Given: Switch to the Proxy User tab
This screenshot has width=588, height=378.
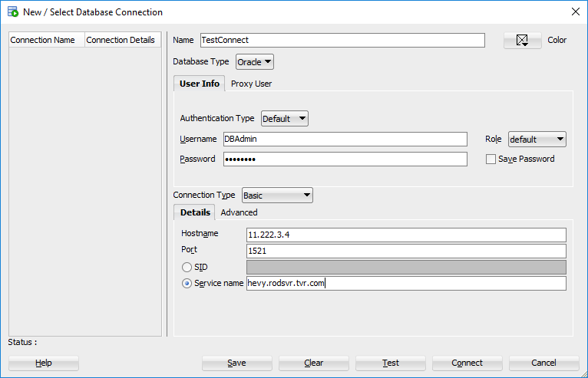Looking at the screenshot, I should pyautogui.click(x=251, y=84).
